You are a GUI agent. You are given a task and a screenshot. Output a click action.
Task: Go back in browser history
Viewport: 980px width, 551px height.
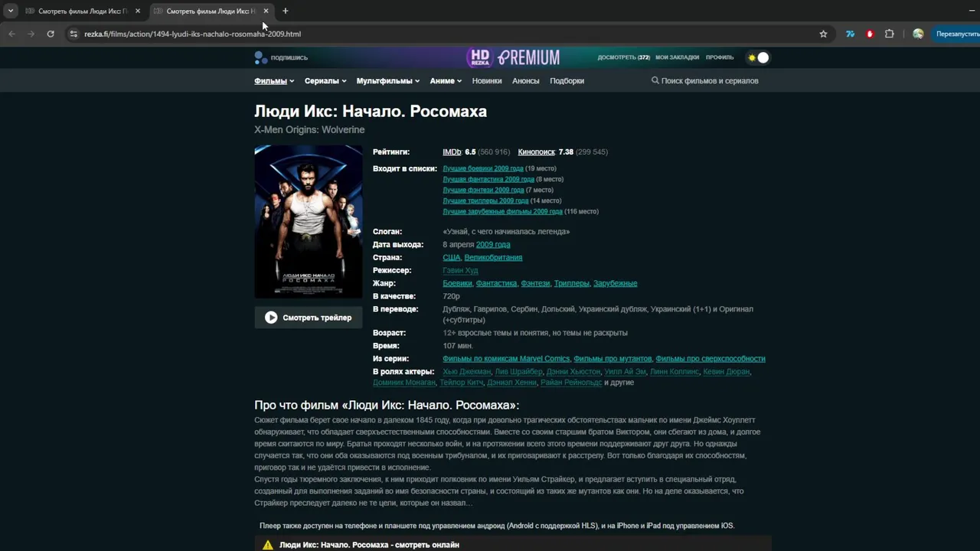[11, 34]
